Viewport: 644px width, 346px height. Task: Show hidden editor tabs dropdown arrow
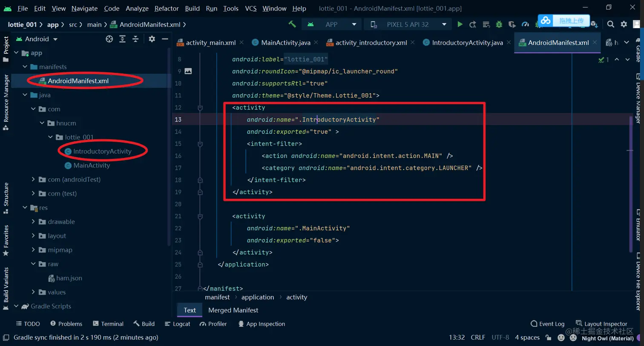[627, 42]
